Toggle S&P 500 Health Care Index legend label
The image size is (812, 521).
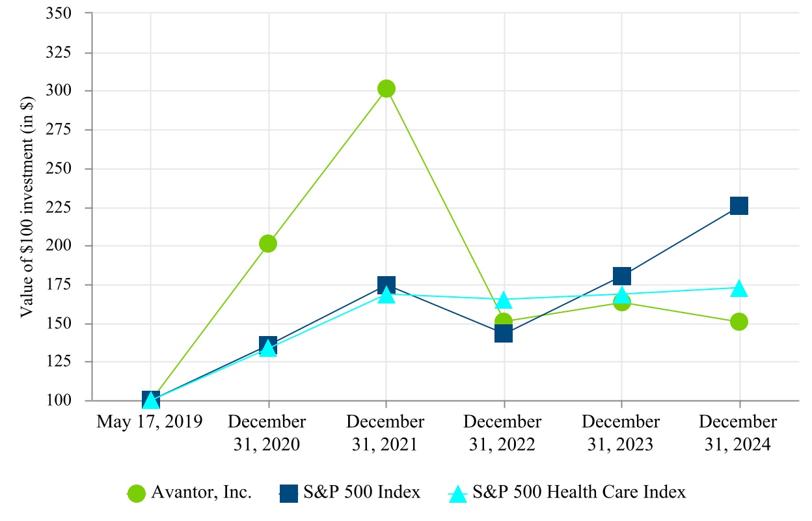coord(579,492)
